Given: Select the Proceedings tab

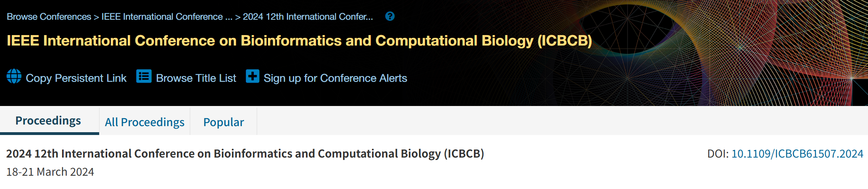Looking at the screenshot, I should (x=48, y=121).
